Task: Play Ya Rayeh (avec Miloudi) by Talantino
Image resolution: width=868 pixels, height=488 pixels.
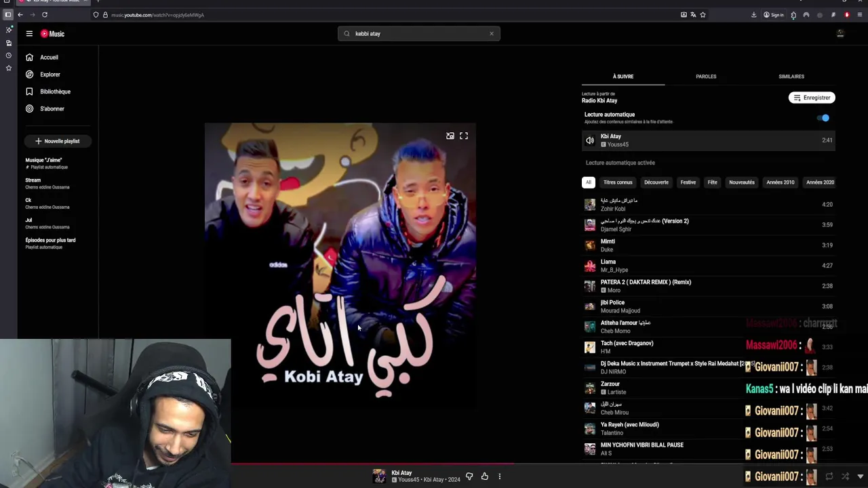Action: point(709,428)
